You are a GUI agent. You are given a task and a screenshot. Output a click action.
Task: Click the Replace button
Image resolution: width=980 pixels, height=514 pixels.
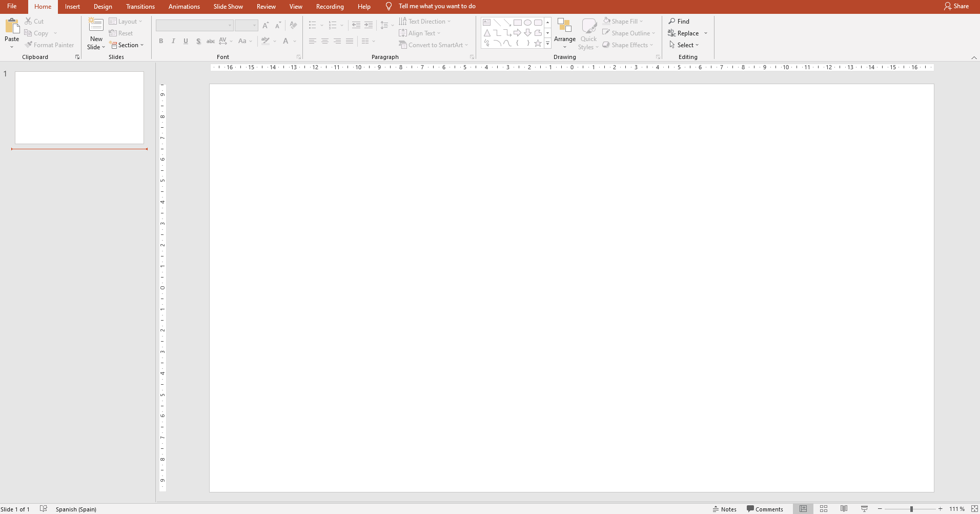684,33
